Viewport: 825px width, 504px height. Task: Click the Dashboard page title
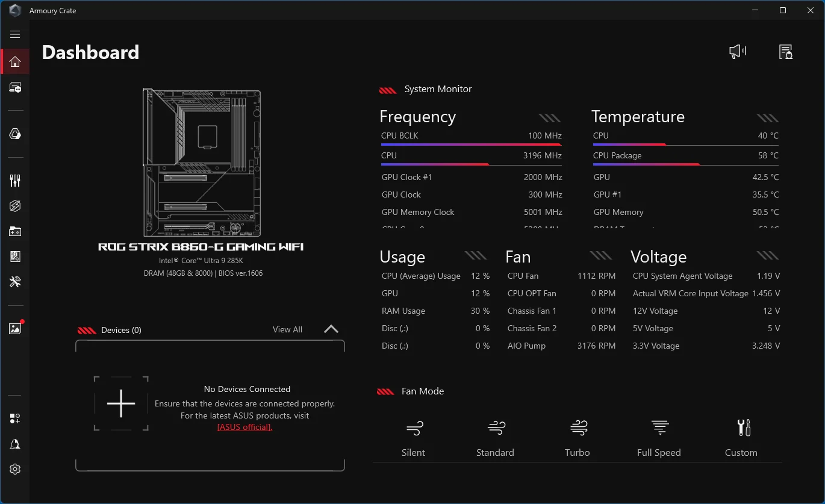90,52
